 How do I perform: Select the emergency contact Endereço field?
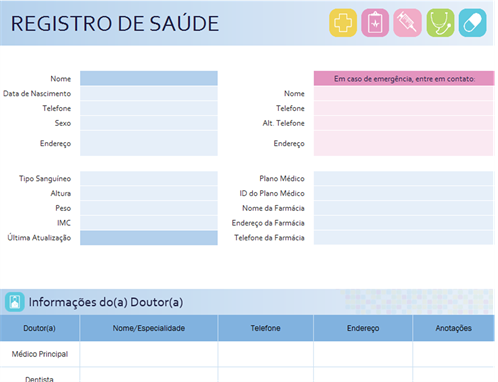click(403, 143)
